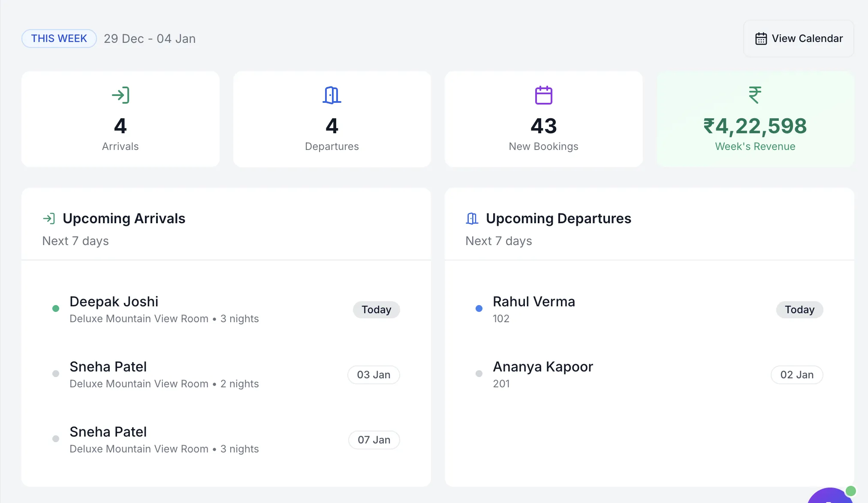
Task: Click the 29 Dec - 04 Jan date range
Action: point(150,39)
